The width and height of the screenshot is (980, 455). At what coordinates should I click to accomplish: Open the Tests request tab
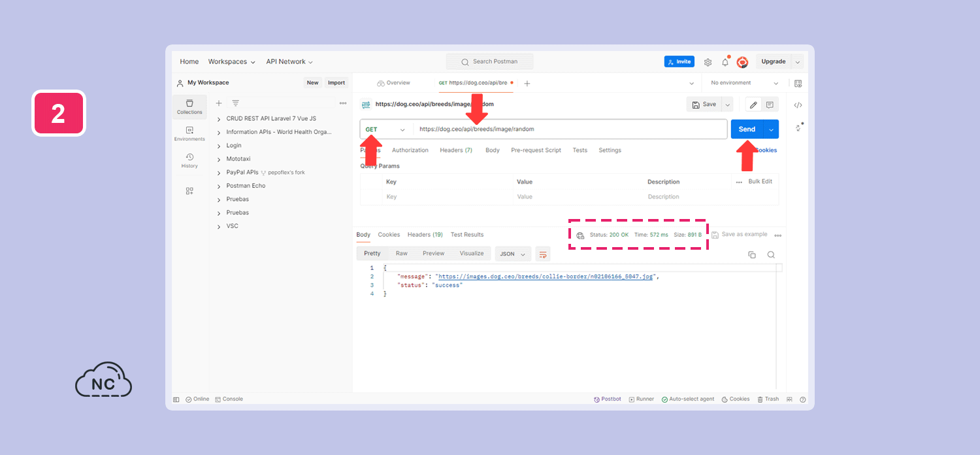(580, 150)
